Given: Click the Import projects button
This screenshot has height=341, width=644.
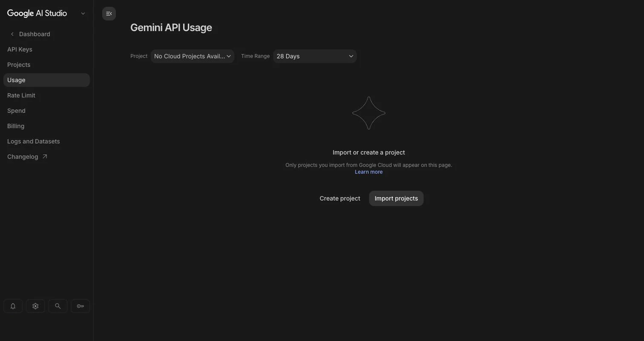Looking at the screenshot, I should 396,198.
